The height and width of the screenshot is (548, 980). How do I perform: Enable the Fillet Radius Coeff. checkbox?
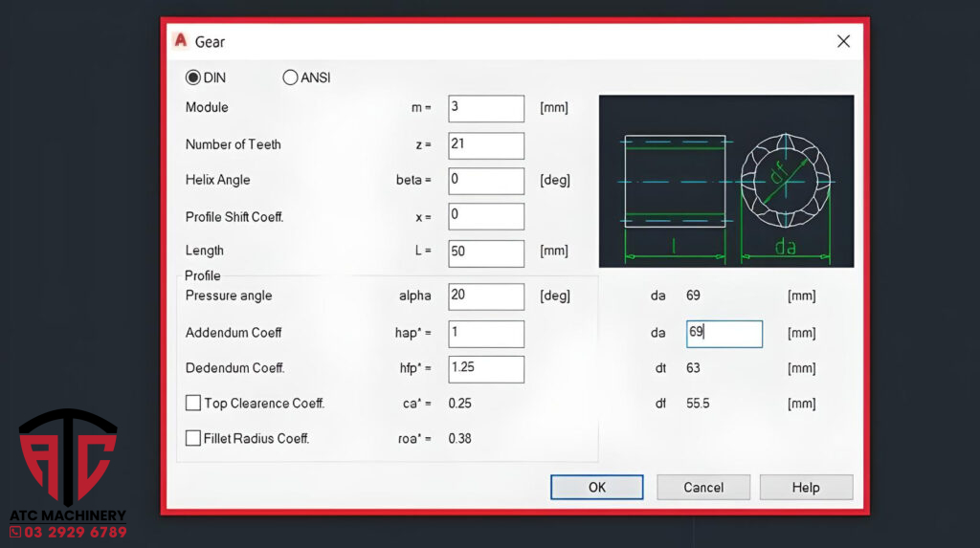pos(193,439)
